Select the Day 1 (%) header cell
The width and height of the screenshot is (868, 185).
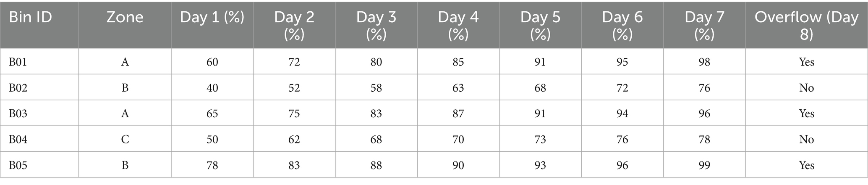212,18
